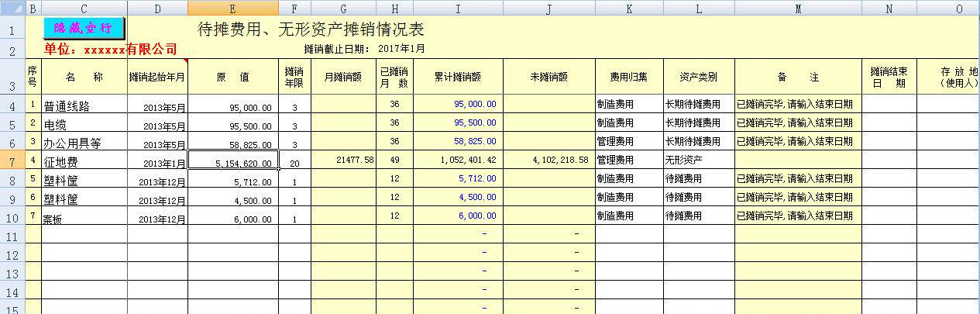Click the 摊销结束日期 heading cell
980x314 pixels.
(889, 77)
